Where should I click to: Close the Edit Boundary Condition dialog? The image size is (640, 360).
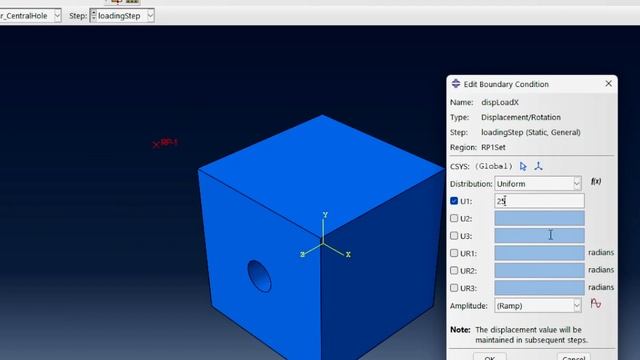(609, 84)
